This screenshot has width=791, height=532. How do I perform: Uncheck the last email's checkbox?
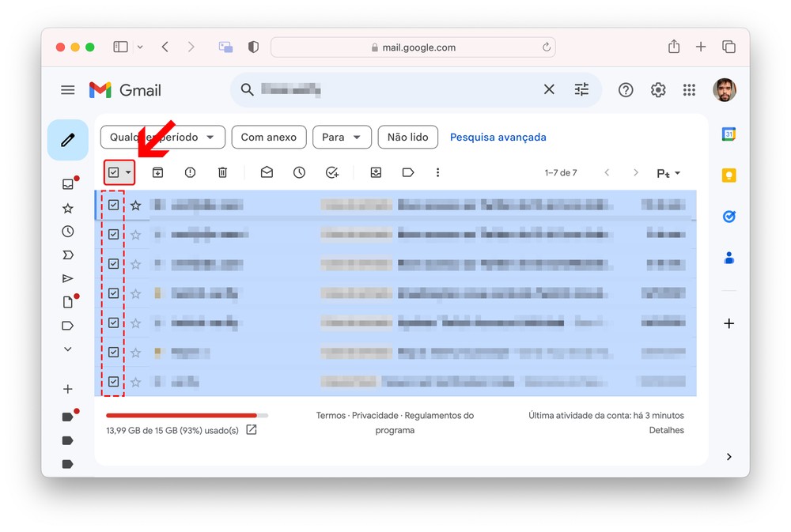pyautogui.click(x=114, y=382)
